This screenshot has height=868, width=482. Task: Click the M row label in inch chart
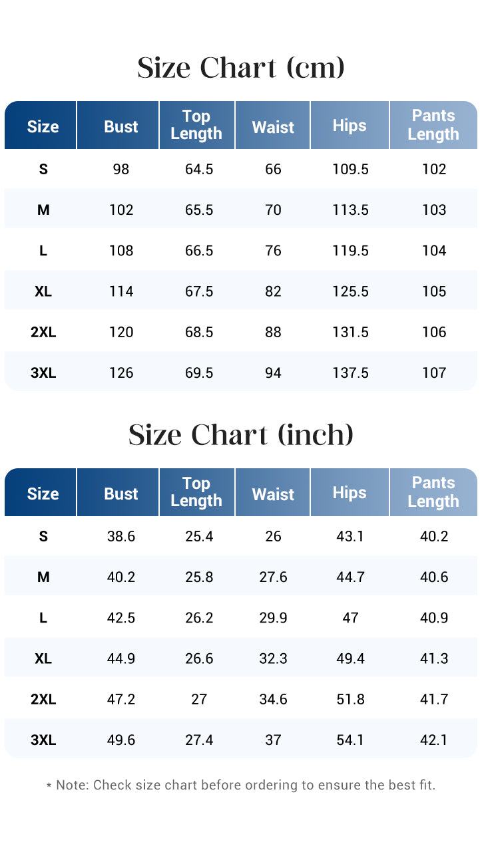point(43,577)
